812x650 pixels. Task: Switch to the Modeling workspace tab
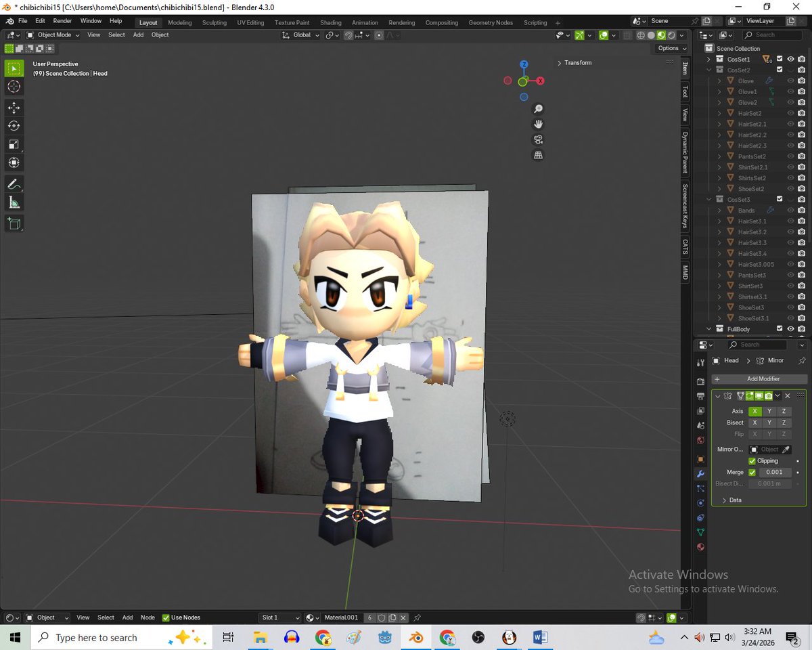[x=180, y=22]
